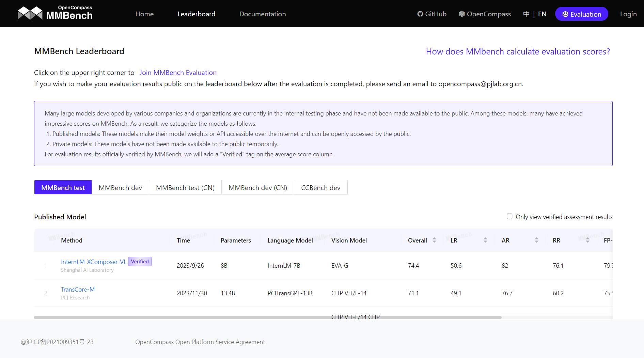Switch language to EN
This screenshot has width=644, height=358.
tap(542, 14)
